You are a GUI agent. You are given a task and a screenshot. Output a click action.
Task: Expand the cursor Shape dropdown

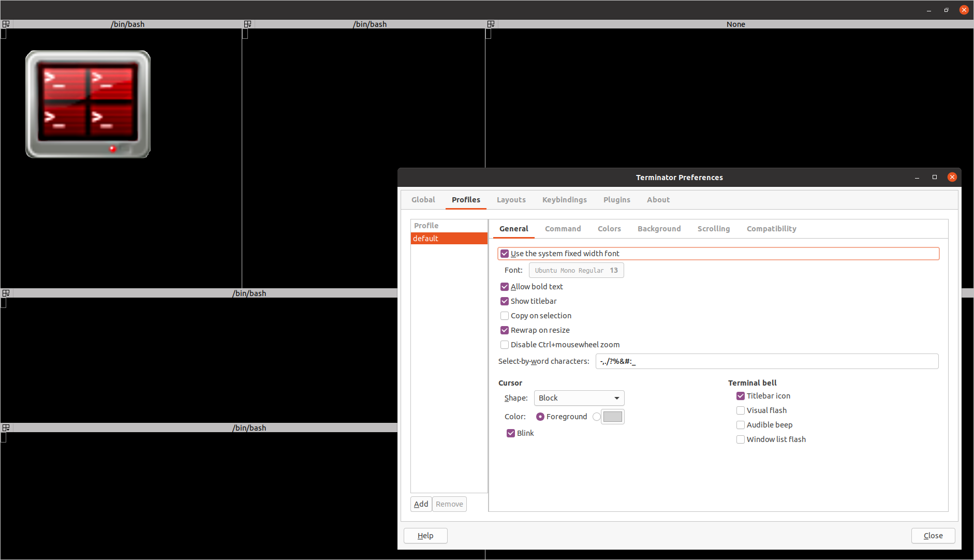pos(579,398)
